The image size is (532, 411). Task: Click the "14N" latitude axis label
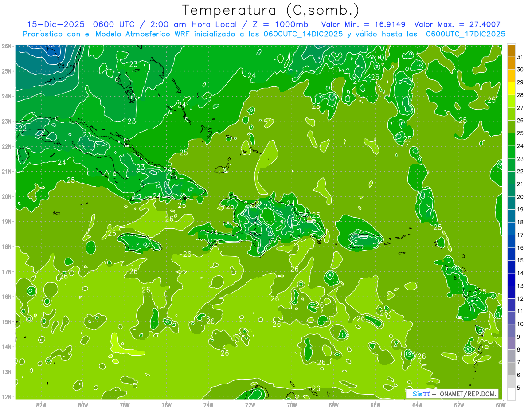7,347
